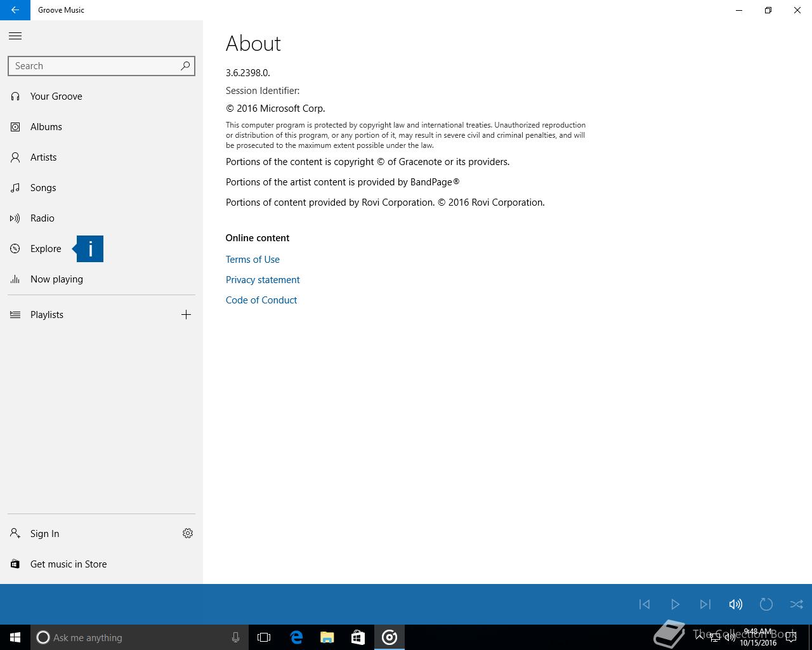The height and width of the screenshot is (650, 812).
Task: Click the Sign In person icon
Action: pos(15,534)
